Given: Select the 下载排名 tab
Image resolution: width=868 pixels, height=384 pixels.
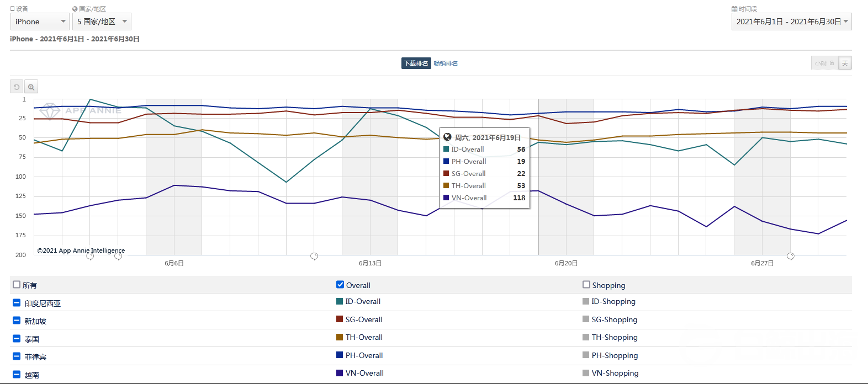Looking at the screenshot, I should pos(416,63).
